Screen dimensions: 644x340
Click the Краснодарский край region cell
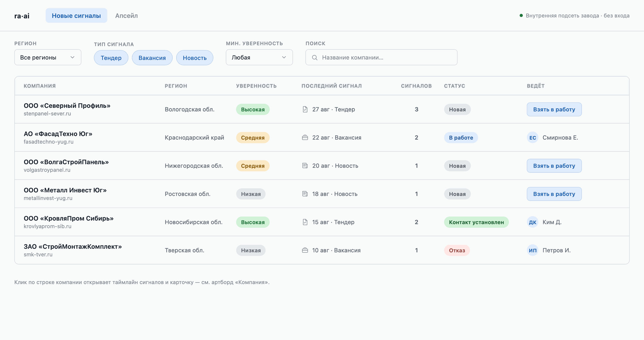point(194,137)
